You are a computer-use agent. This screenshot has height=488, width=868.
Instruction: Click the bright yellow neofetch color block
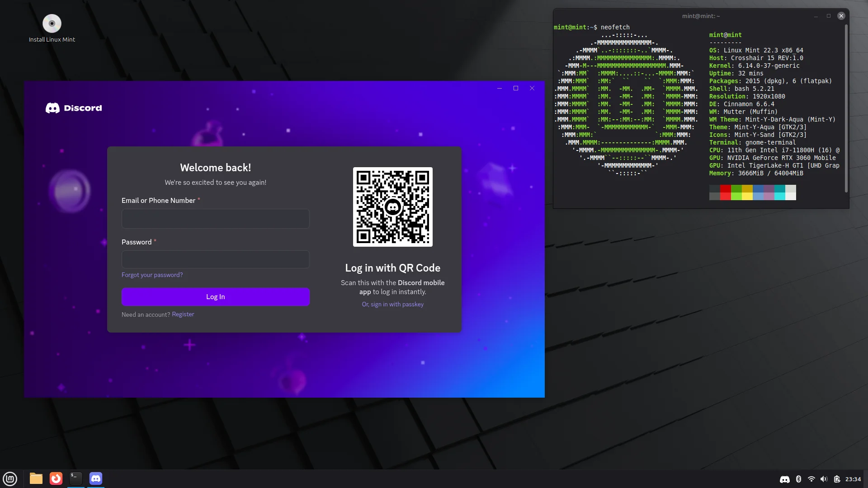tap(747, 196)
